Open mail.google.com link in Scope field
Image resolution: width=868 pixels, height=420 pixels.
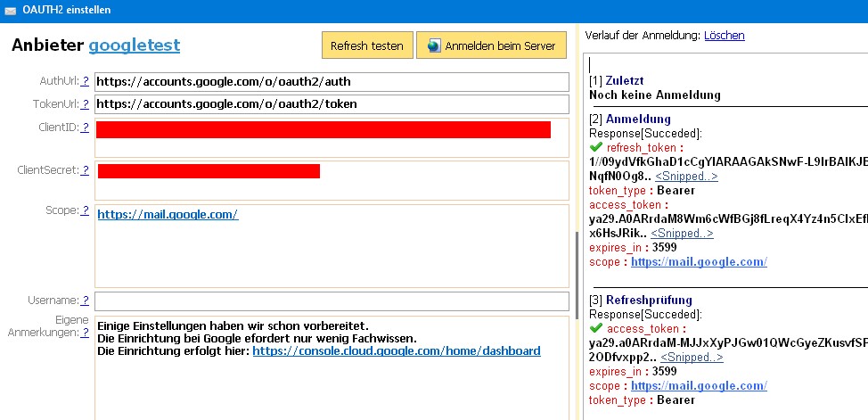[x=168, y=215]
